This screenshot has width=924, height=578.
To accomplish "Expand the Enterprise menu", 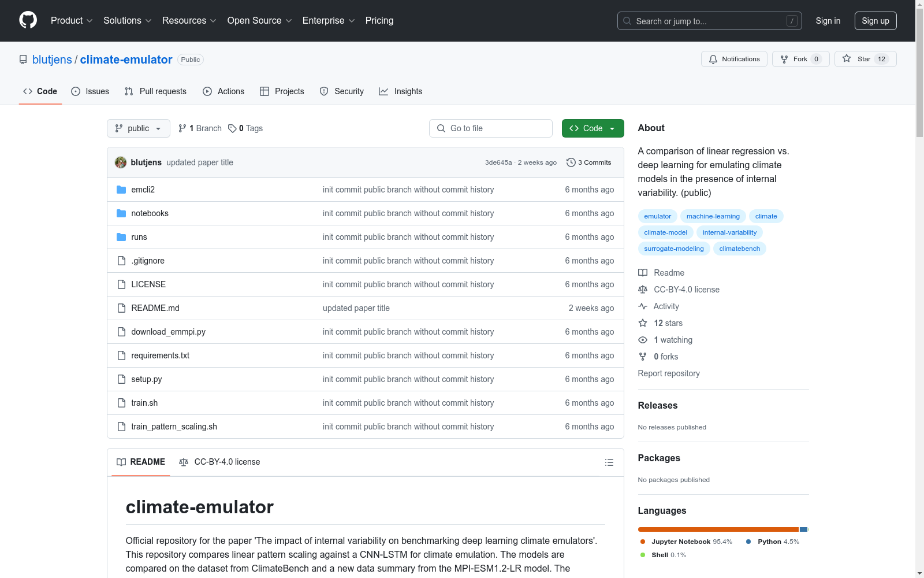I will pos(329,21).
